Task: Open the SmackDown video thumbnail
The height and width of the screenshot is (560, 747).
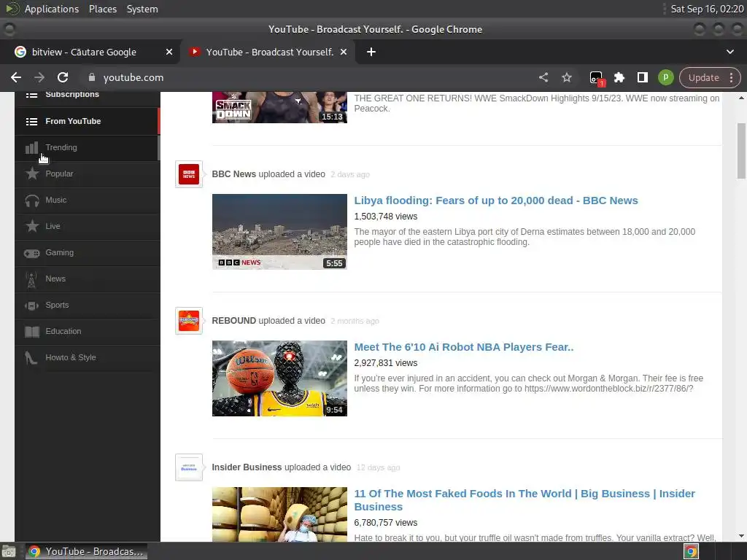Action: pos(279,108)
